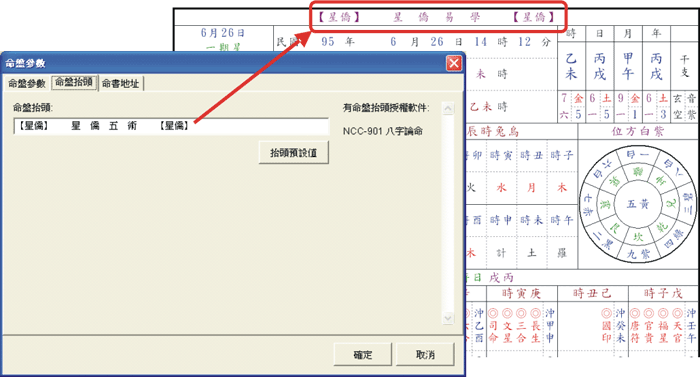Viewport: 700px width, 377px height.
Task: Click the red 水 cell in the grid
Action: (501, 188)
